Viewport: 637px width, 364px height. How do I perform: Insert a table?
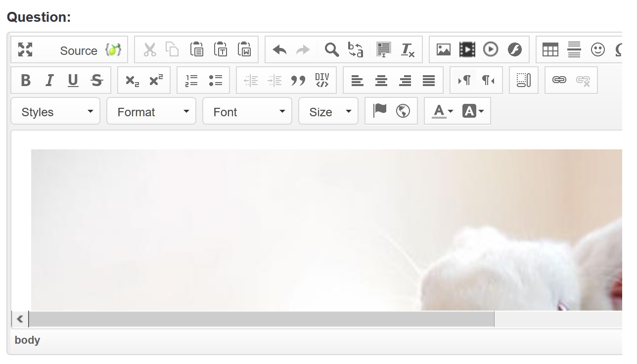coord(550,49)
